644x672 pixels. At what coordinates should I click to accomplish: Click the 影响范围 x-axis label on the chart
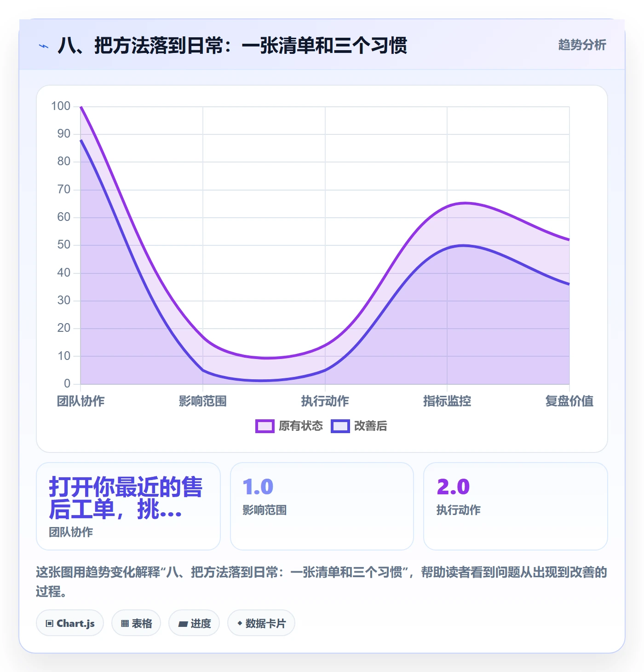(203, 401)
